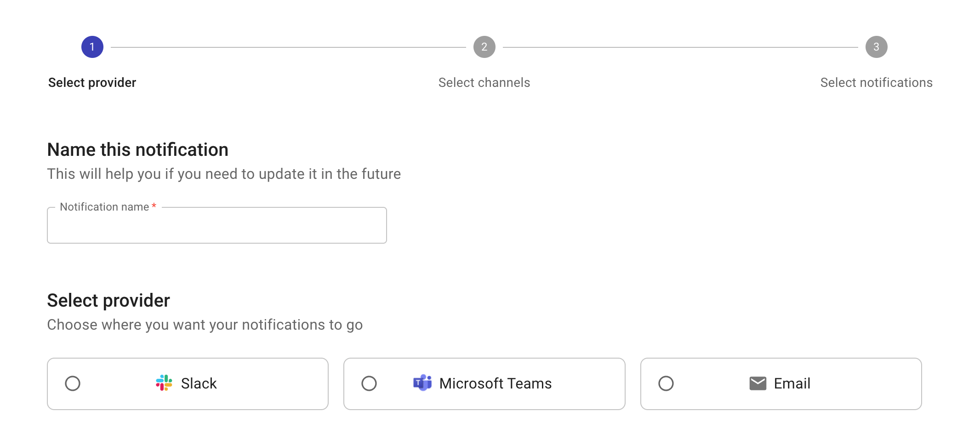The image size is (980, 434).
Task: Select the Slack provider radio button
Action: (x=73, y=383)
